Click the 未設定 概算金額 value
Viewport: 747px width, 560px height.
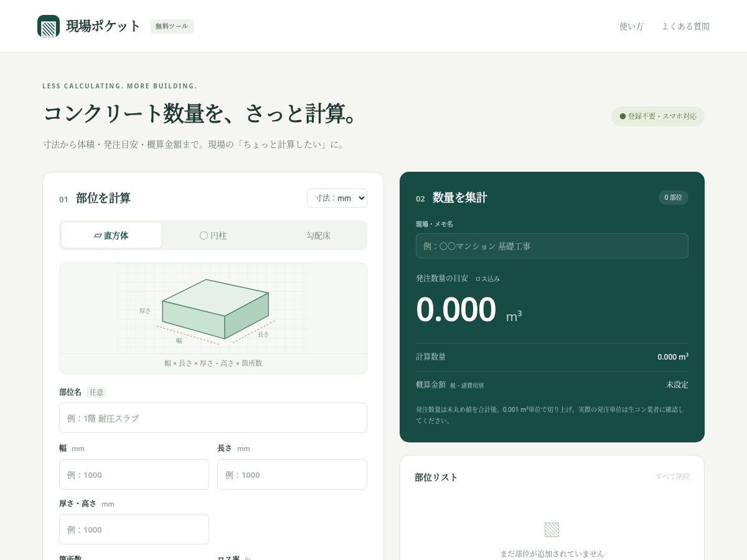coord(677,385)
